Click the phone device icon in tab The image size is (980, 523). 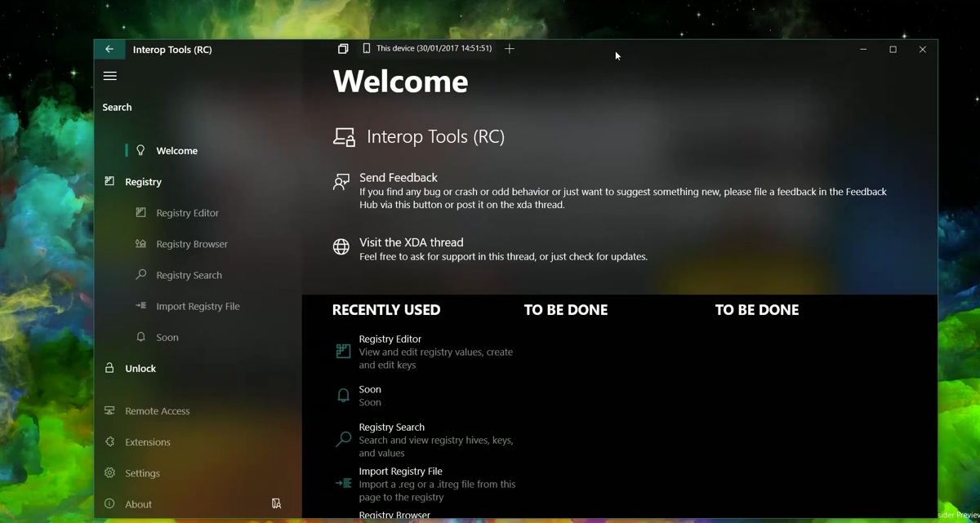tap(366, 49)
